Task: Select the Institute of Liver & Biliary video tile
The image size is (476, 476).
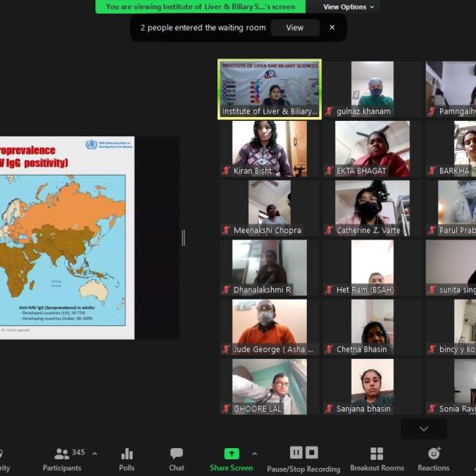Action: (269, 89)
